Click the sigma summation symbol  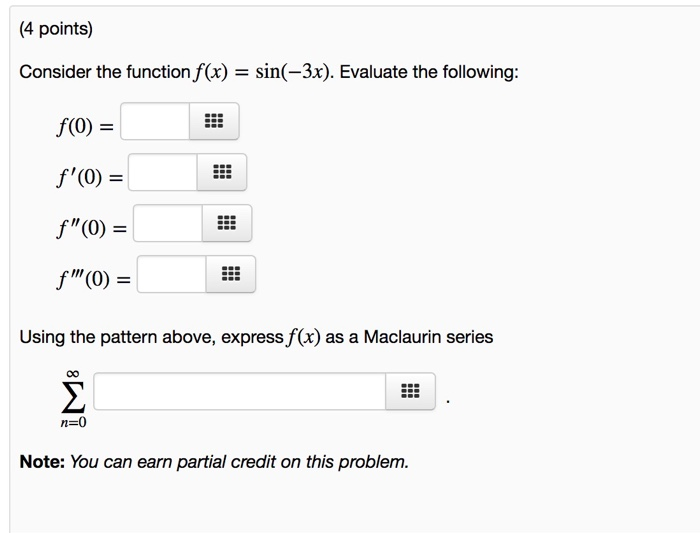74,397
